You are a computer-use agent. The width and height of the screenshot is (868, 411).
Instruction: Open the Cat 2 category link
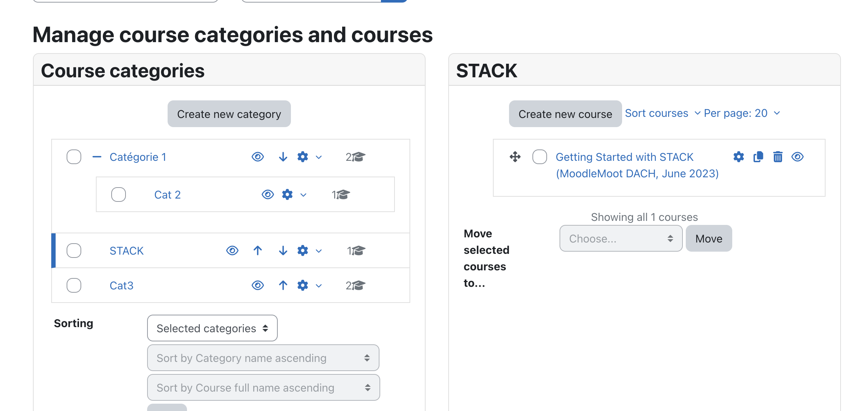coord(168,195)
